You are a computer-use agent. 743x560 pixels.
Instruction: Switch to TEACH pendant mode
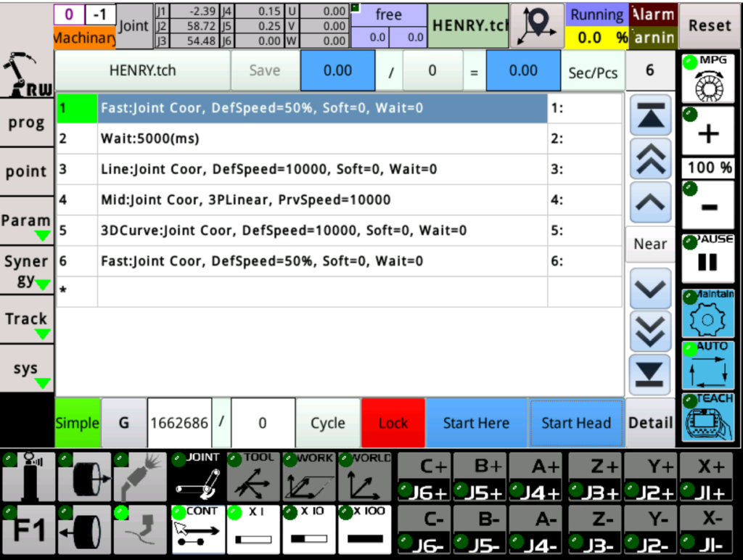[x=708, y=418]
